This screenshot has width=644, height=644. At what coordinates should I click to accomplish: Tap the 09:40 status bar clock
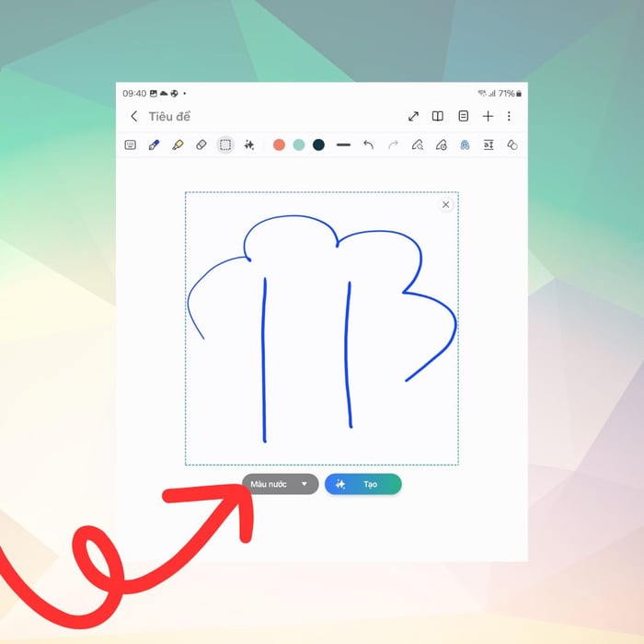134,94
